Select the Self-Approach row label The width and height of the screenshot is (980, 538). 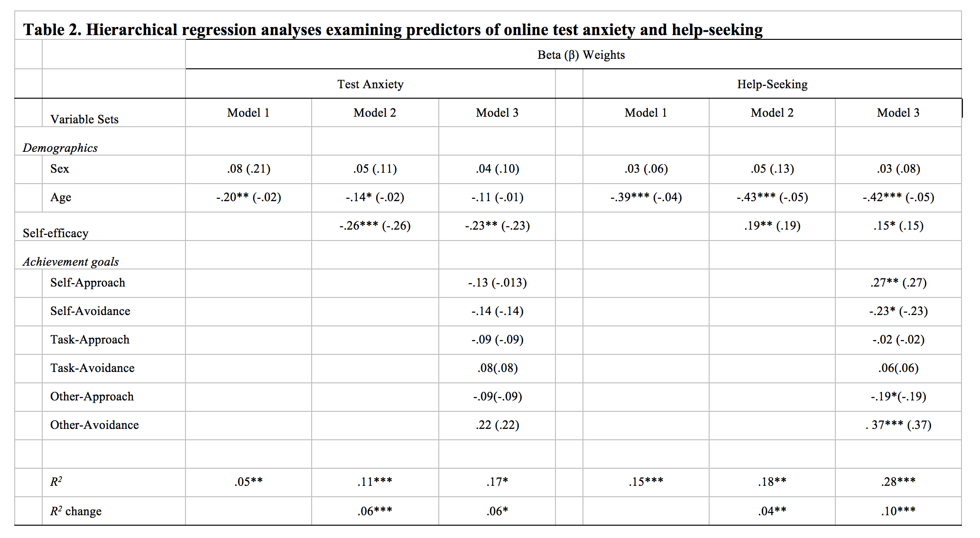[88, 283]
